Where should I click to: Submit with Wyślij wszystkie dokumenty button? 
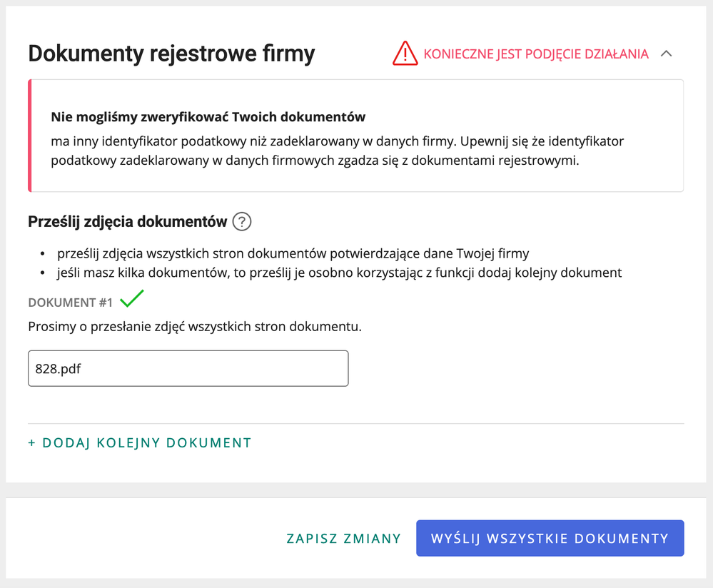point(550,538)
